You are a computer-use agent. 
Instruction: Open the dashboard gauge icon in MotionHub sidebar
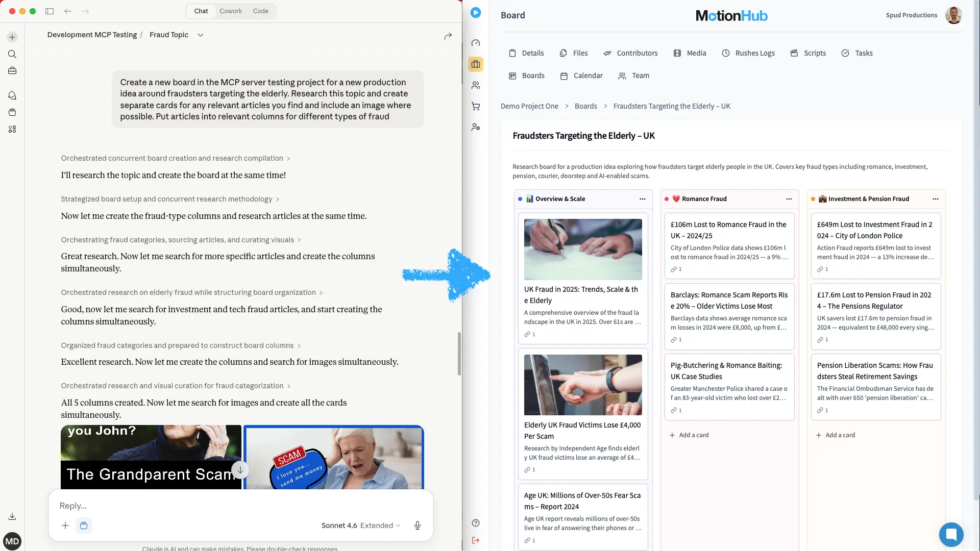[476, 43]
